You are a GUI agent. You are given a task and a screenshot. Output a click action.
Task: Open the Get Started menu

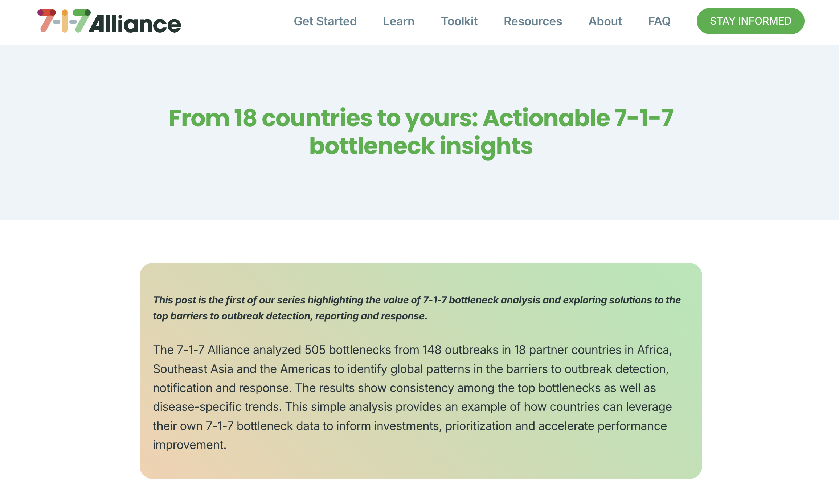325,21
